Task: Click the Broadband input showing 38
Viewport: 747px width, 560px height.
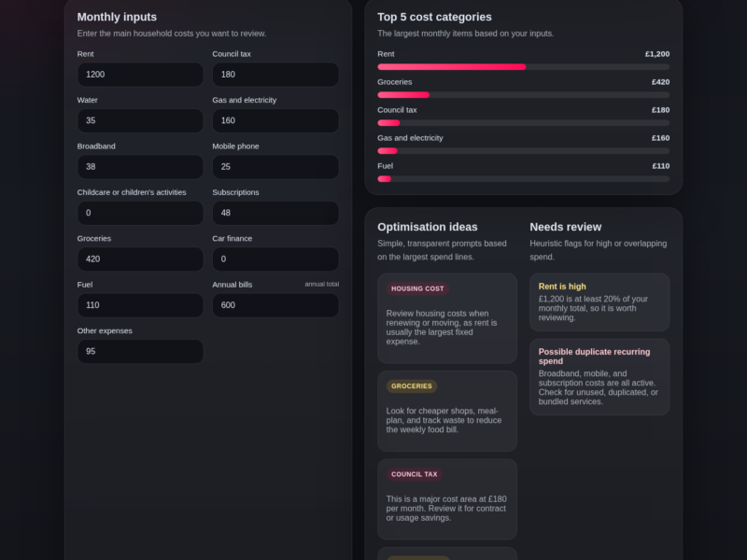Action: click(141, 167)
